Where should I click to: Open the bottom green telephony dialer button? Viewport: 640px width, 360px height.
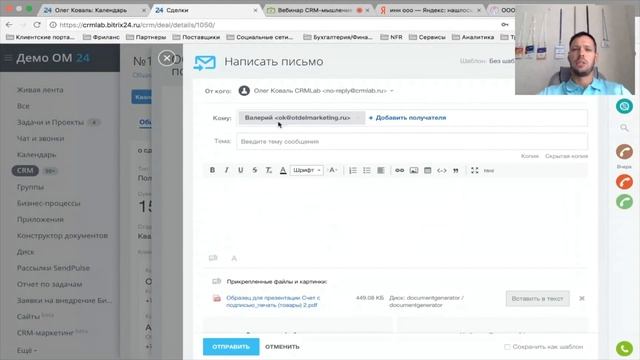(x=624, y=349)
